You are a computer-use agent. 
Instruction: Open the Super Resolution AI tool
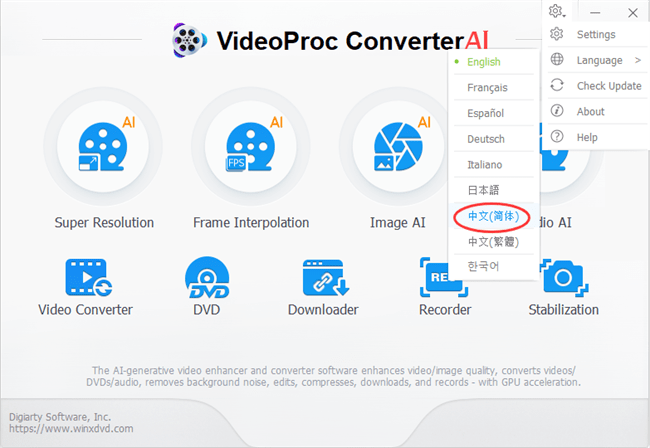click(103, 146)
